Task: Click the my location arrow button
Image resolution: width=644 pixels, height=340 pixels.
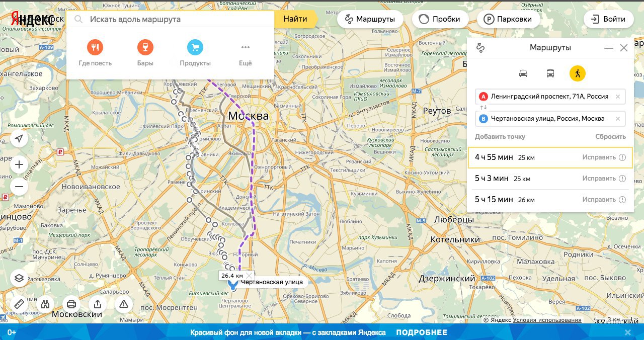Action: click(19, 139)
